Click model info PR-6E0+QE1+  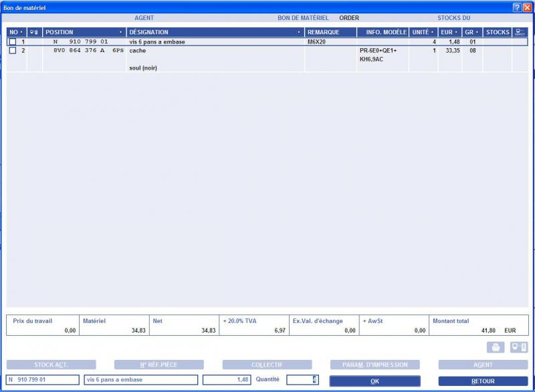click(378, 50)
